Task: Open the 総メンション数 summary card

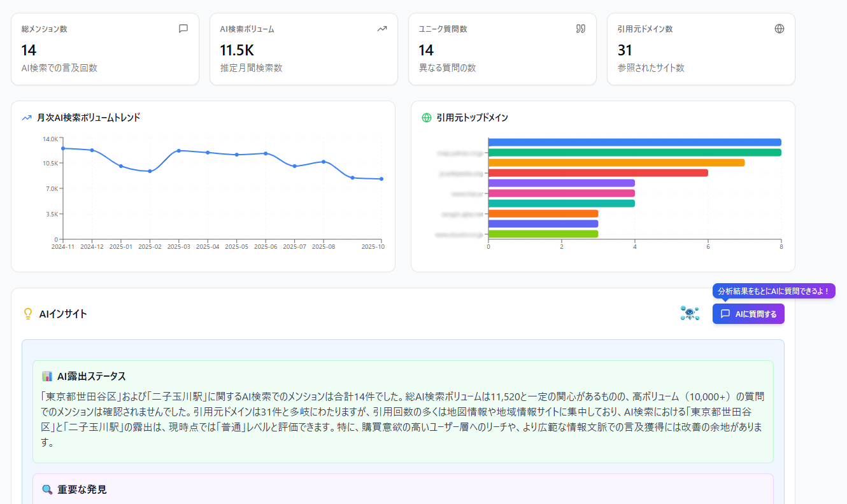Action: (105, 49)
